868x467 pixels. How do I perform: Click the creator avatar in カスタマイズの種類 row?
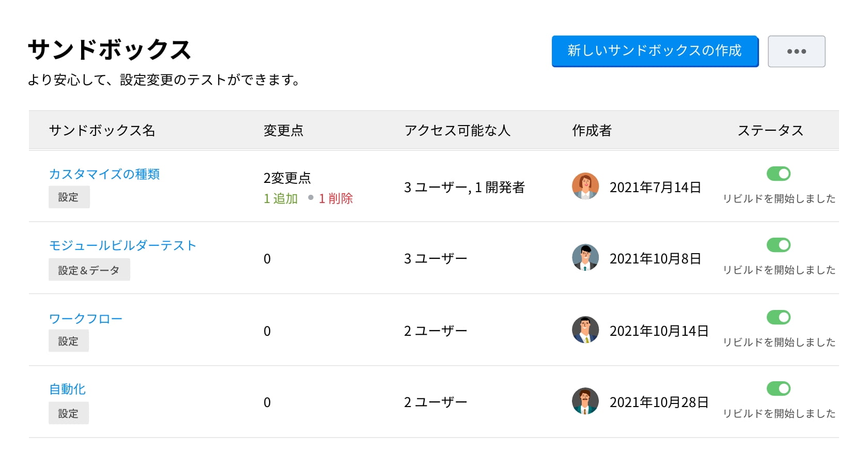point(585,186)
